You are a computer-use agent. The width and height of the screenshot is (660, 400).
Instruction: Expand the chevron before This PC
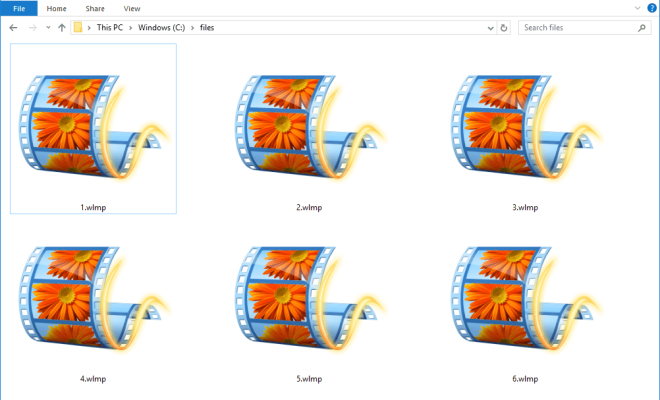(x=89, y=28)
